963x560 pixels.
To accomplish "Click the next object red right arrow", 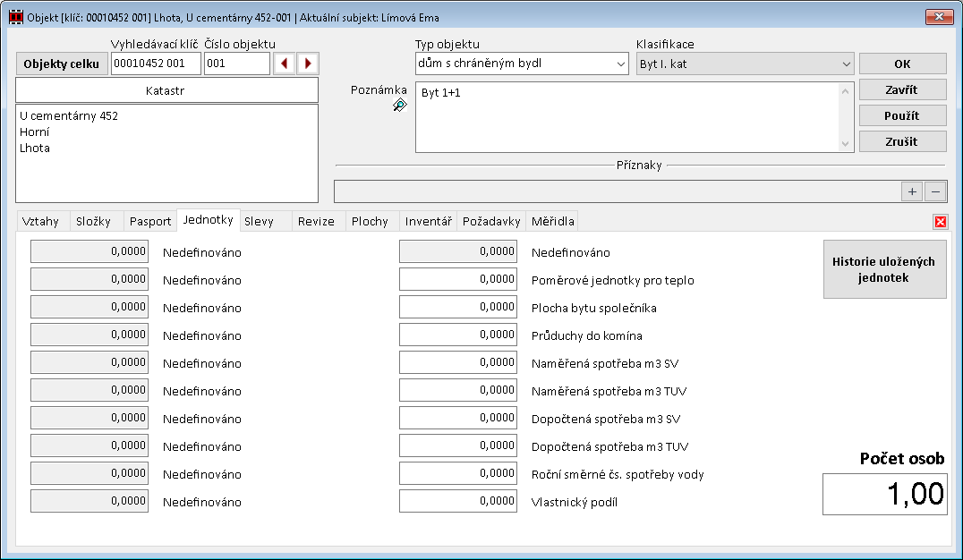I will 308,64.
